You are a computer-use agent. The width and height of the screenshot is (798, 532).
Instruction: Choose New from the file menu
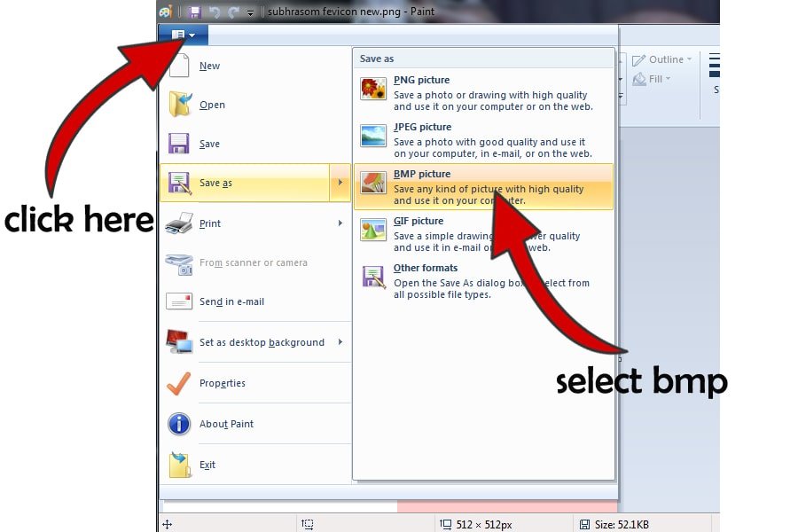[x=255, y=66]
